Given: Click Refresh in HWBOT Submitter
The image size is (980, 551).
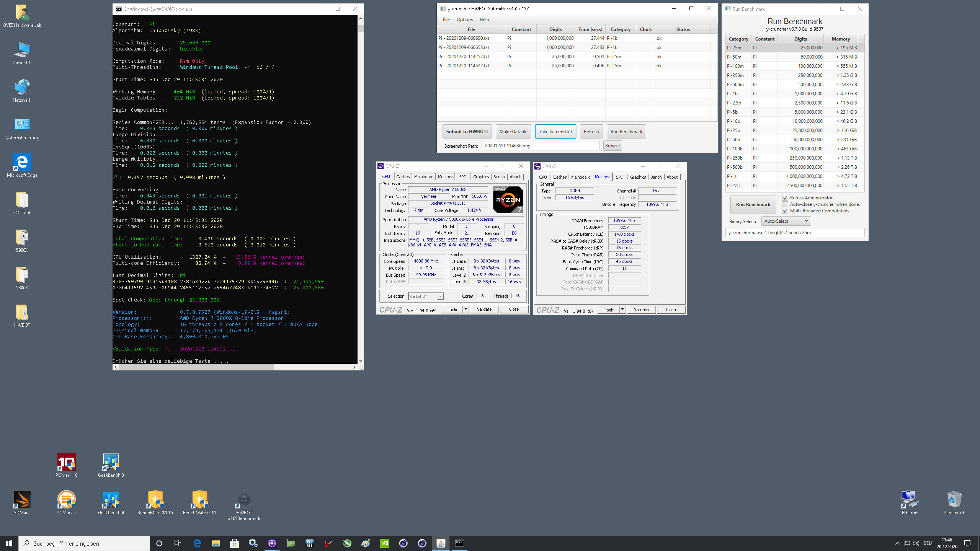Looking at the screenshot, I should 591,132.
